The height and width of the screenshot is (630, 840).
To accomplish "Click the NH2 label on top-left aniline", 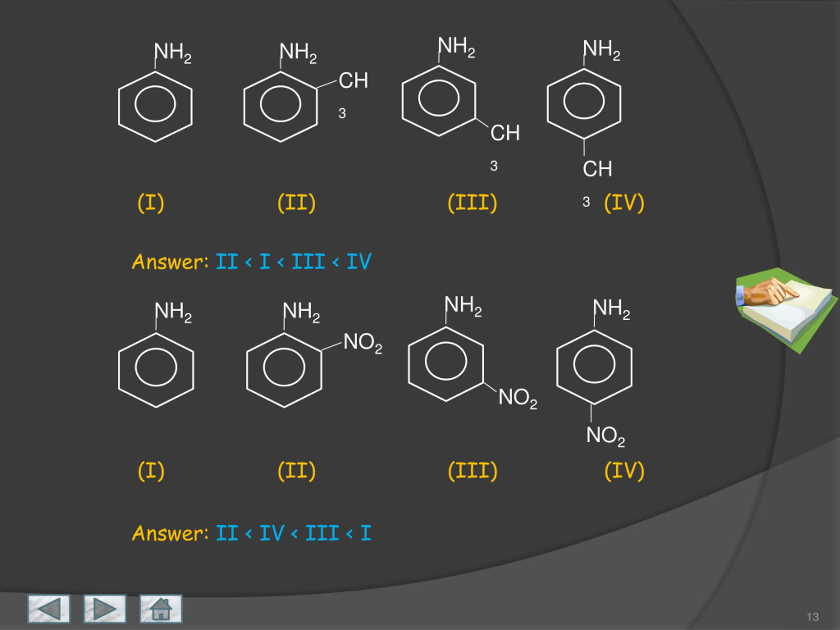I will pyautogui.click(x=172, y=52).
